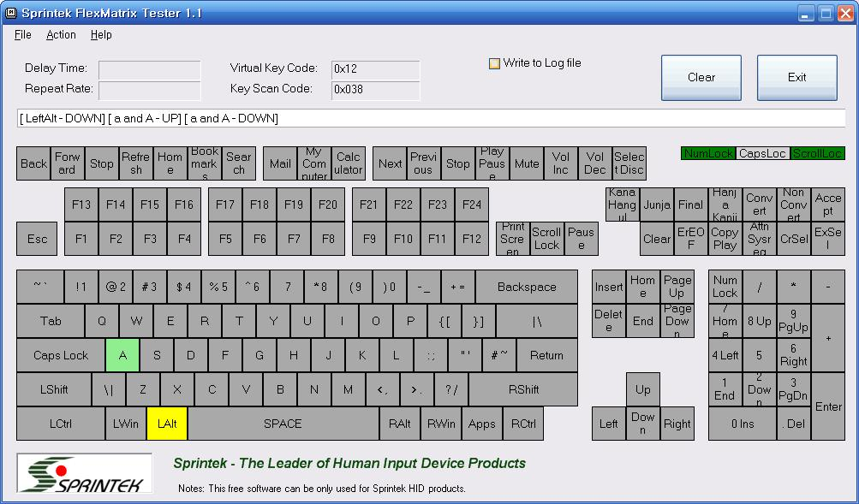Click the Junja key
The image size is (859, 504).
pyautogui.click(x=657, y=205)
